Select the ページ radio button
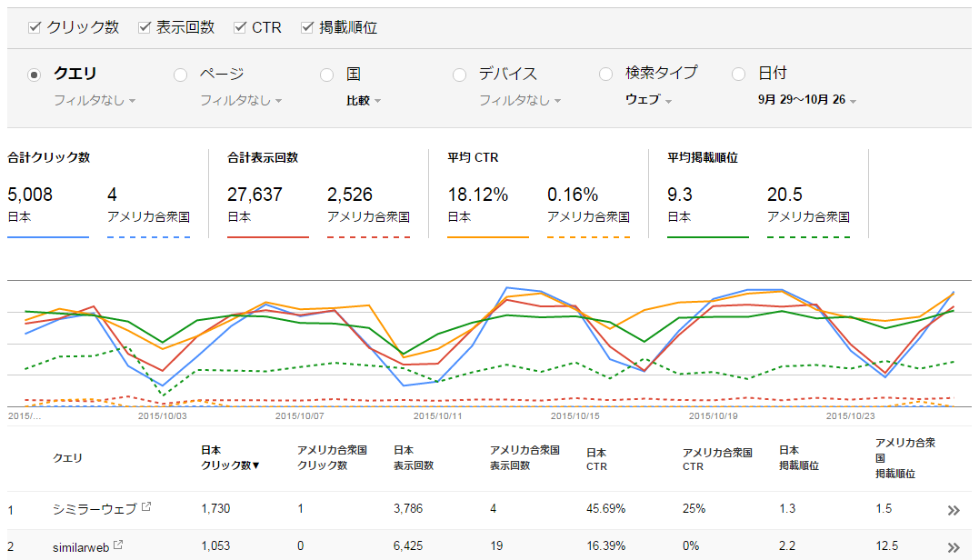The width and height of the screenshot is (979, 560). (x=180, y=75)
